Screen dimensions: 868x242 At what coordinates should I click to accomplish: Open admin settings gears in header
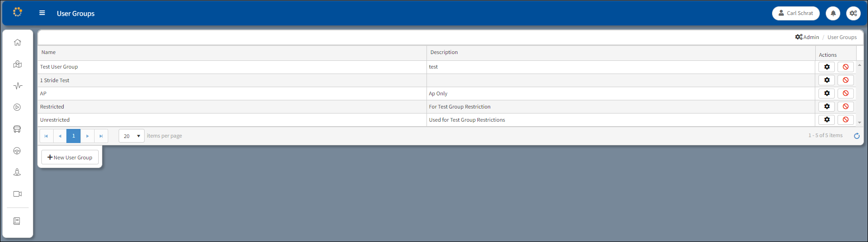[x=853, y=13]
